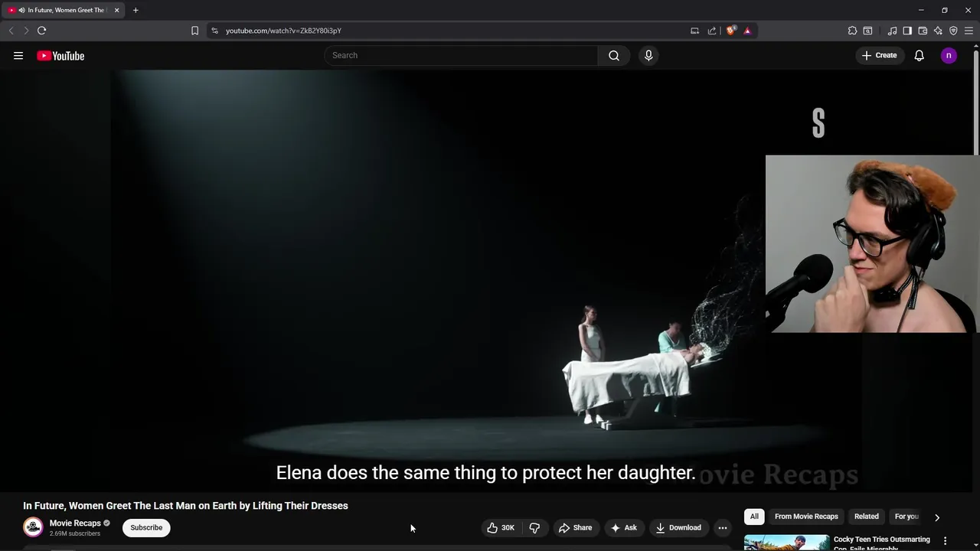
Task: Open the YouTube guide hamburger menu
Action: (x=18, y=55)
